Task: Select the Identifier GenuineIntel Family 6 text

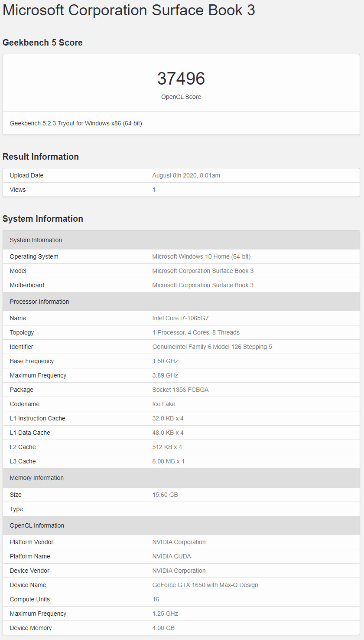Action: (x=212, y=347)
